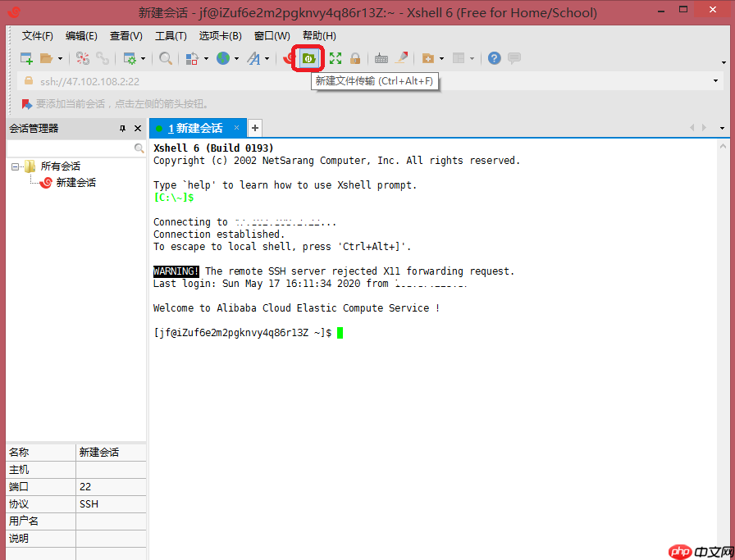Click the terminal scrollbar up arrow
This screenshot has width=735, height=560.
[723, 146]
